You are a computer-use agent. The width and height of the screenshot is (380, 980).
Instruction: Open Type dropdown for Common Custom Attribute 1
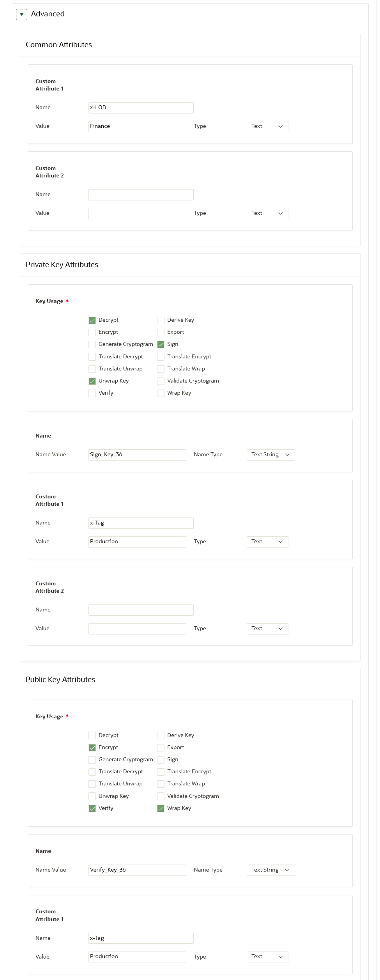pos(267,126)
